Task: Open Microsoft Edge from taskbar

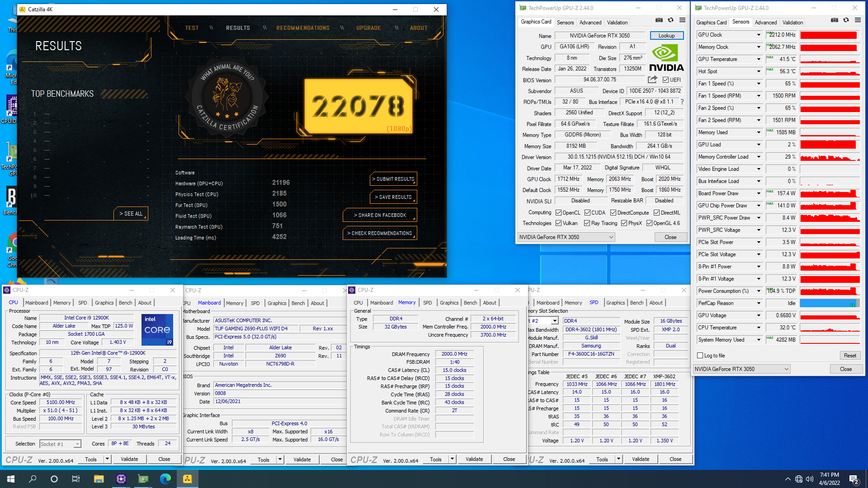Action: tap(165, 479)
